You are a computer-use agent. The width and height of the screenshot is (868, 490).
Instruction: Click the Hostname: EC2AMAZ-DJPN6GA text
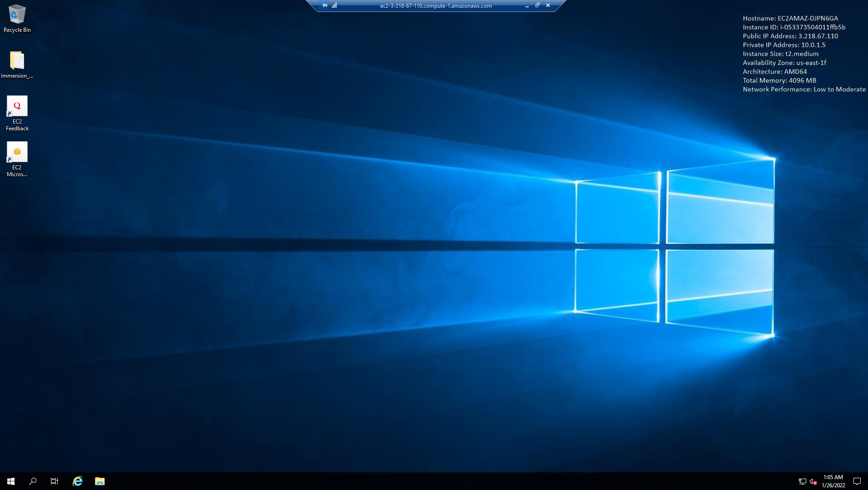tap(790, 19)
